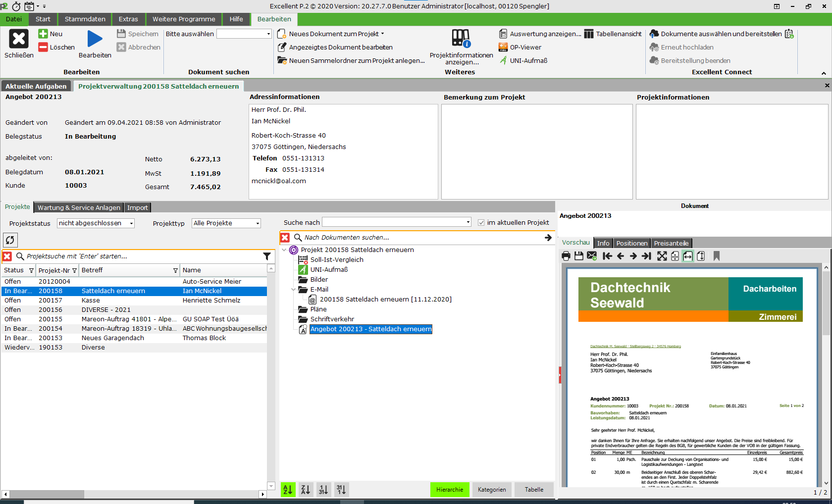Switch document view to Kategorien
Image resolution: width=832 pixels, height=504 pixels.
point(492,490)
